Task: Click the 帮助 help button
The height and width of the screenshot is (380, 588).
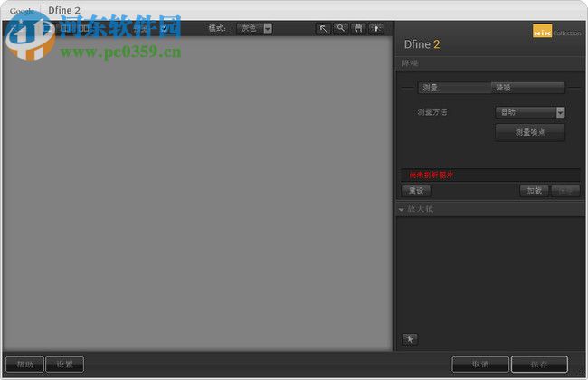Action: tap(24, 365)
